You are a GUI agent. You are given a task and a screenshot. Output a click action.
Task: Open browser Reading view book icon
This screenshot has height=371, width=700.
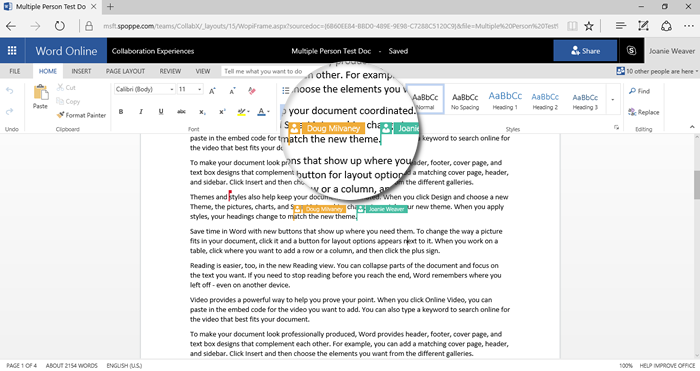[x=572, y=26]
